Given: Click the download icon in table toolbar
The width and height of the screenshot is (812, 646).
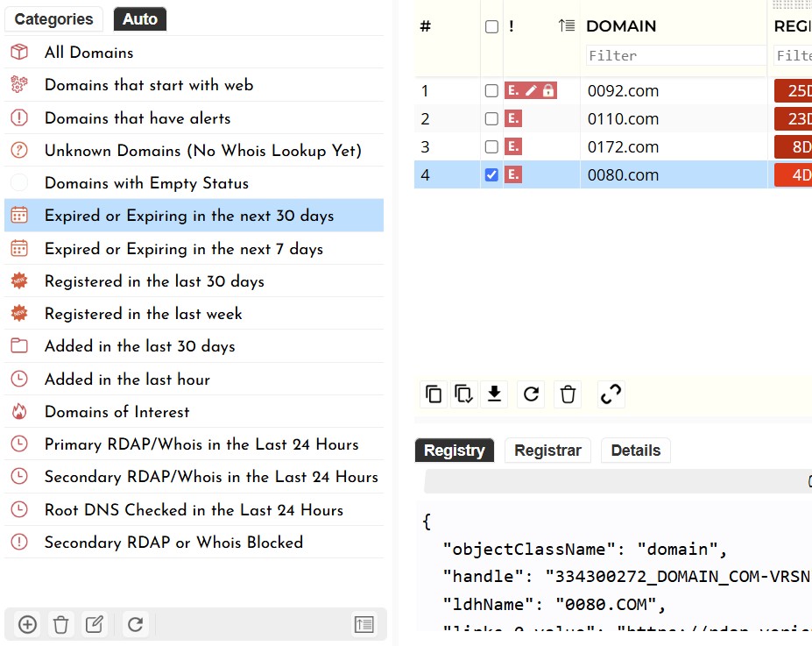Looking at the screenshot, I should (x=495, y=394).
